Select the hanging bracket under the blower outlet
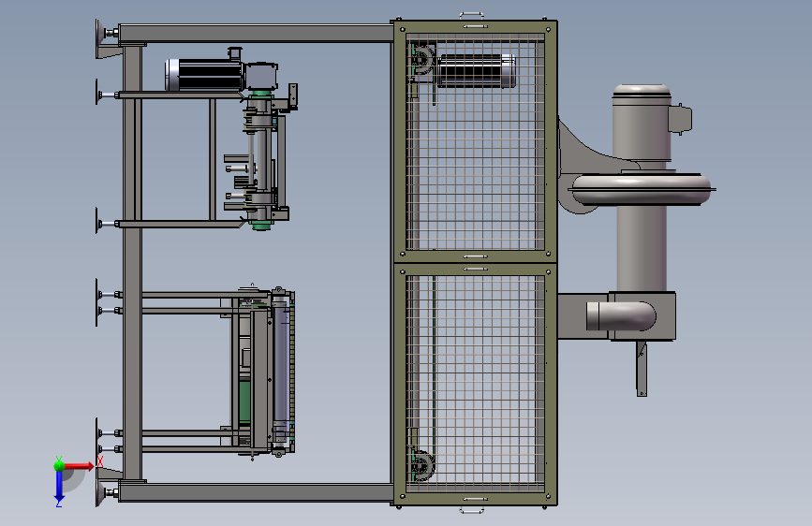The height and width of the screenshot is (526, 812). 642,369
